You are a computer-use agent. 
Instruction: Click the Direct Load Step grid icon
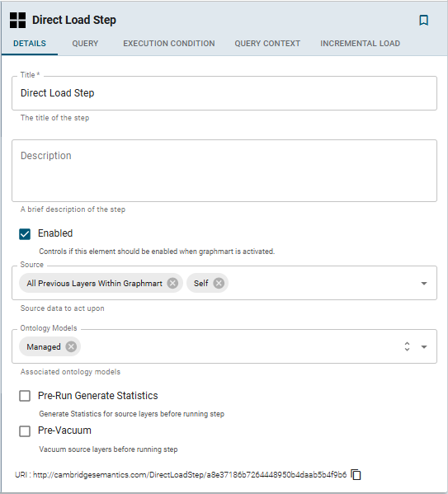(17, 20)
